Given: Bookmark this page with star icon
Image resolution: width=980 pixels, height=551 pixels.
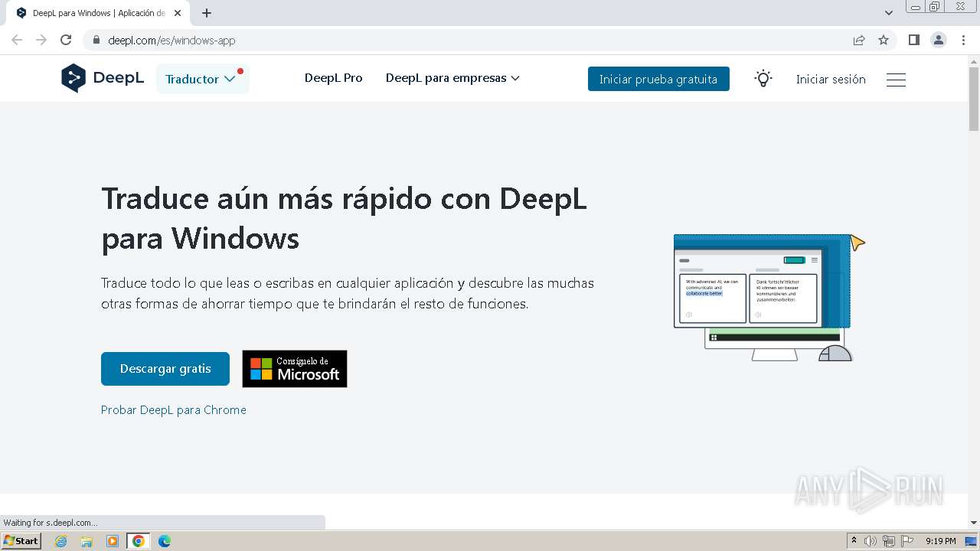Looking at the screenshot, I should pos(884,40).
